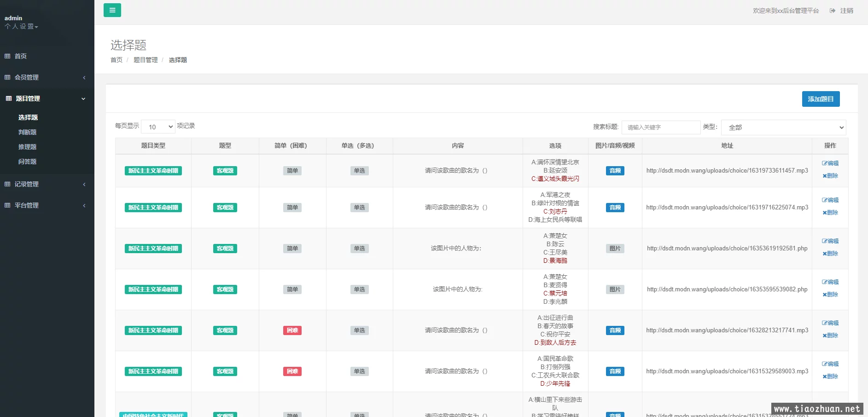
Task: Click the 首页 grid icon in sidebar
Action: coord(7,56)
